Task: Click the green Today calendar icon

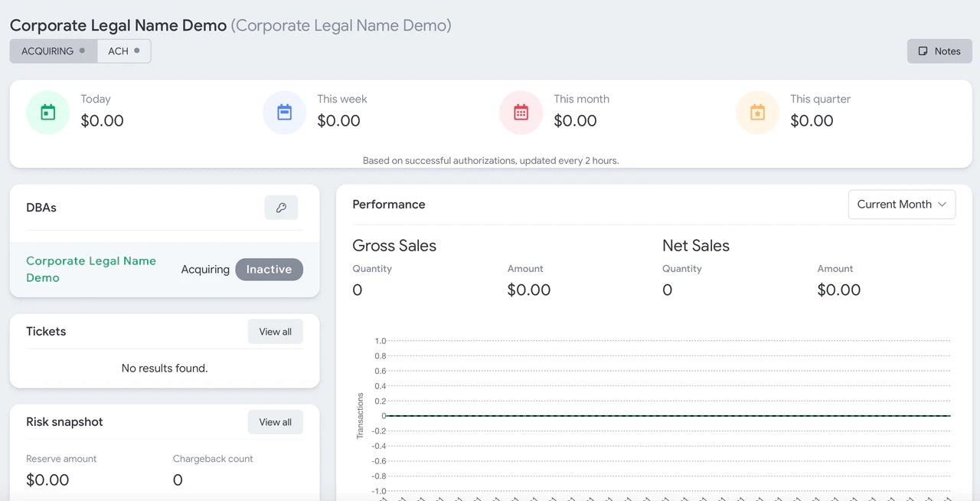Action: (48, 113)
